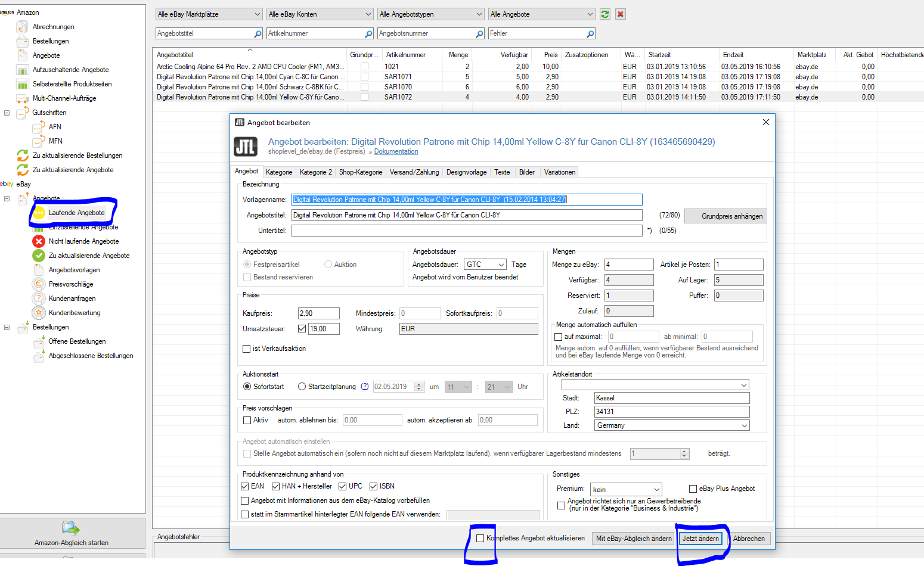Image resolution: width=924 pixels, height=566 pixels.
Task: Toggle eBay Plus Angebot checkbox
Action: coord(693,489)
